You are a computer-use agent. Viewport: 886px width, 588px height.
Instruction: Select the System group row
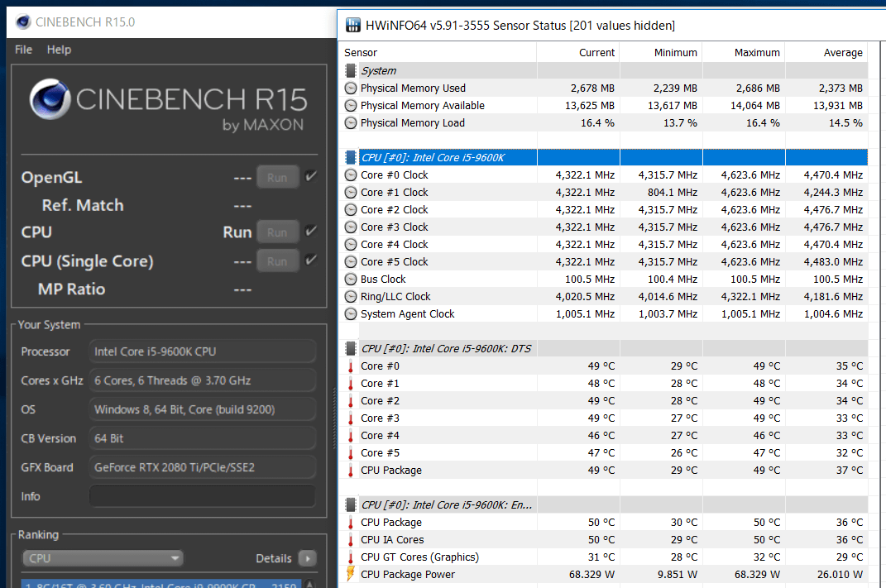tap(605, 70)
